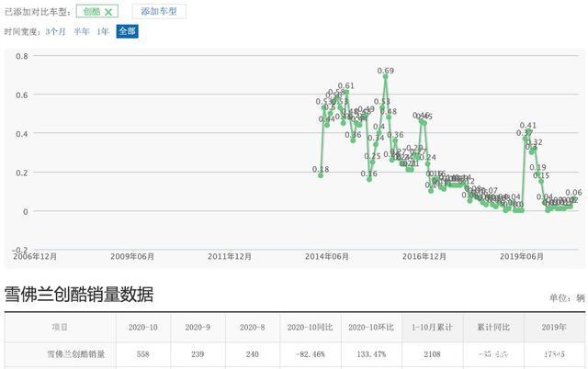Click the 2016年12月 axis label

[x=424, y=257]
